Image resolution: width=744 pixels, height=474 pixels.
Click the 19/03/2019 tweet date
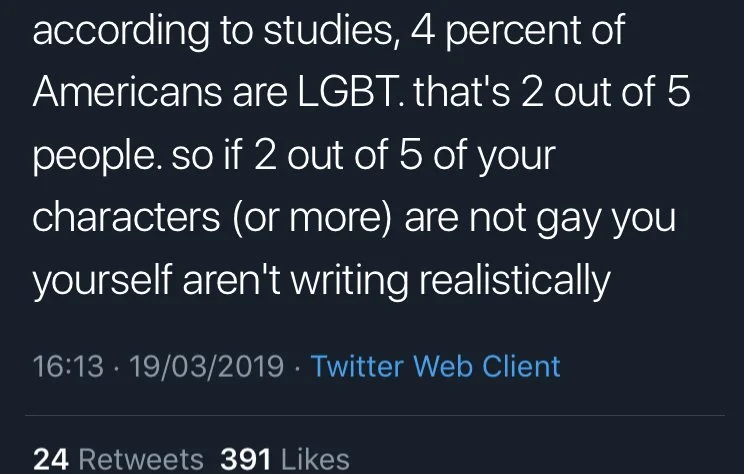208,366
